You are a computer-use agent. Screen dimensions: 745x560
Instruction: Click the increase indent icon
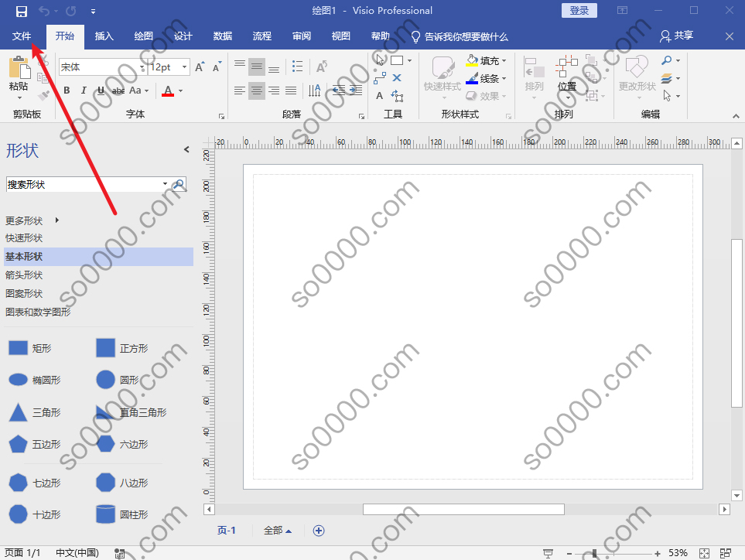click(x=355, y=90)
